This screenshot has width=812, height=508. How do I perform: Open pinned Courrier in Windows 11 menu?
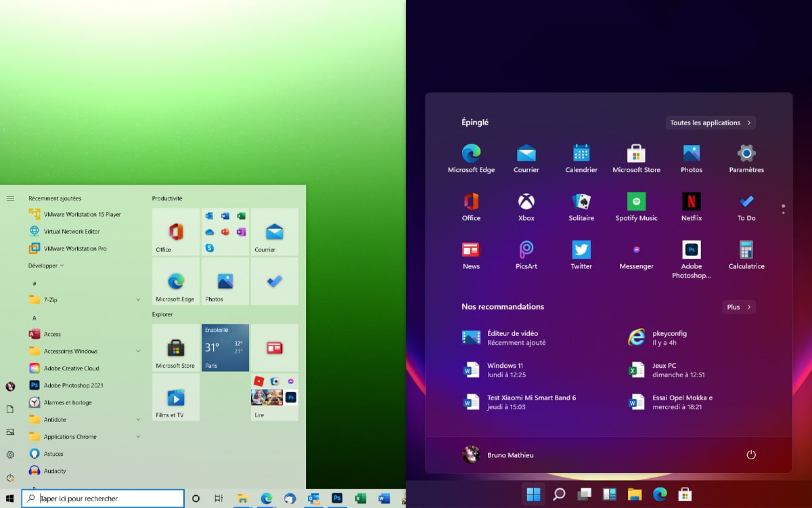(526, 159)
